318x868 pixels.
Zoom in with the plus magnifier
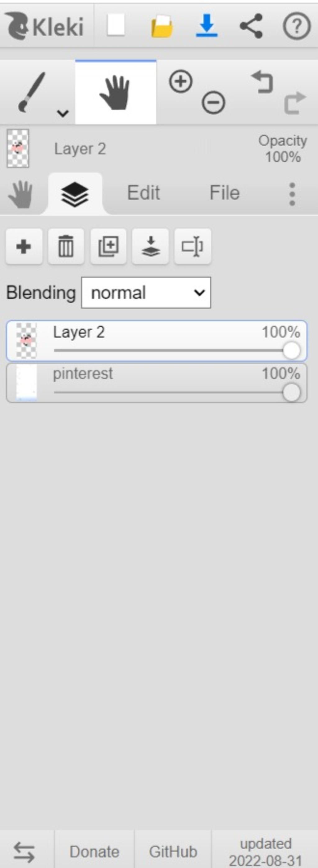180,81
